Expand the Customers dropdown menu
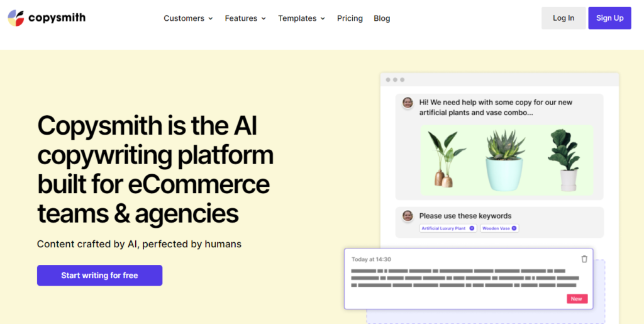Viewport: 644px width, 324px height. coord(188,18)
